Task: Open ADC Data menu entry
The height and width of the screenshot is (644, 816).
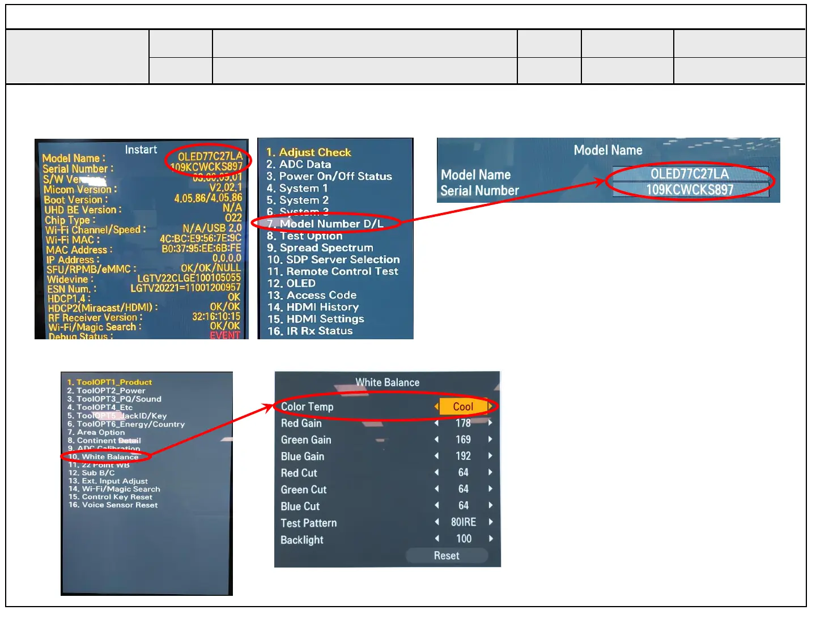Action: click(x=299, y=164)
